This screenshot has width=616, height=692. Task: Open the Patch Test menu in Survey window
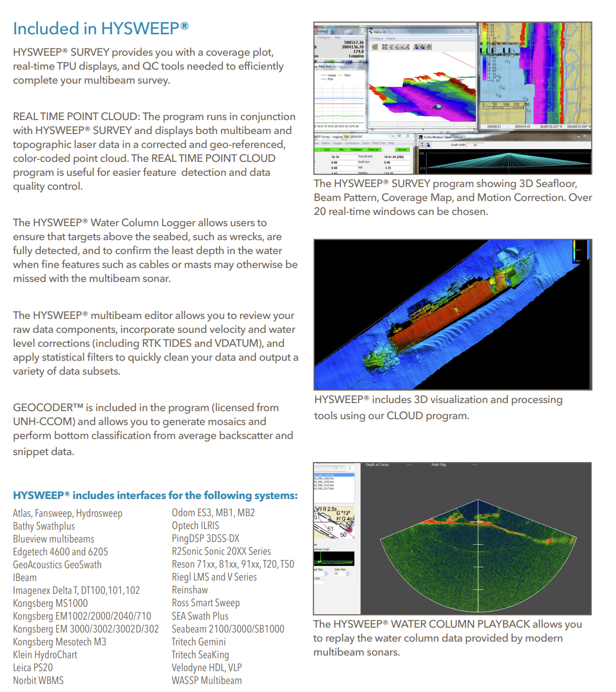pos(379,143)
